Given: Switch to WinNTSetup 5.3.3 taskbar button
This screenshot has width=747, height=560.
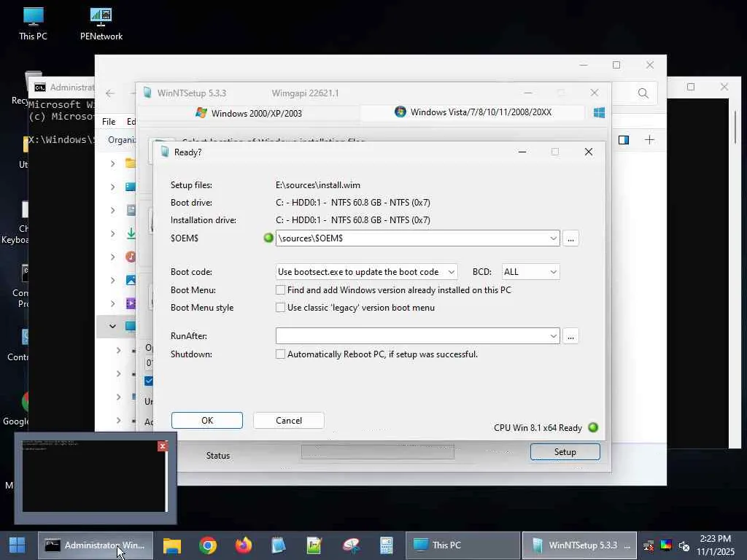Looking at the screenshot, I should point(579,545).
